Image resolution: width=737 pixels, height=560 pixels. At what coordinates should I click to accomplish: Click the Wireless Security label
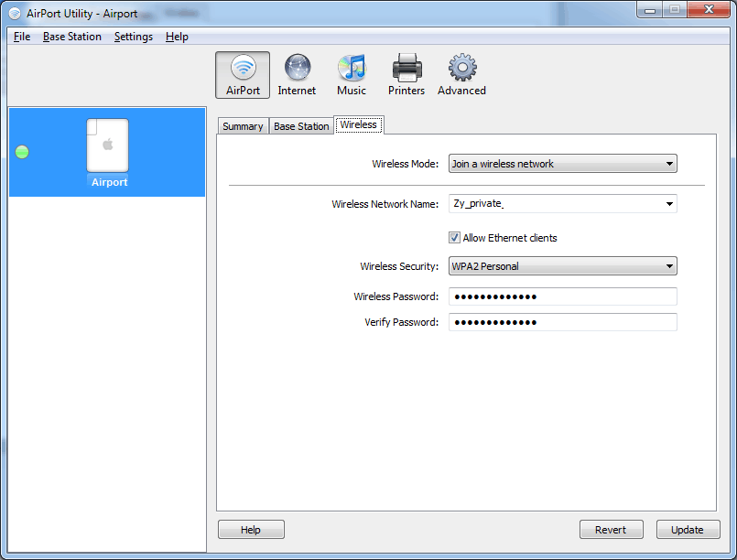point(399,266)
